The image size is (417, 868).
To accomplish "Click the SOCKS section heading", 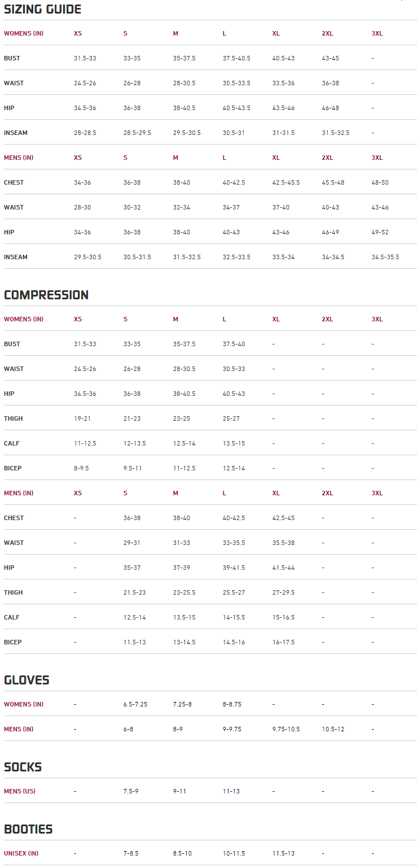I will (x=23, y=767).
